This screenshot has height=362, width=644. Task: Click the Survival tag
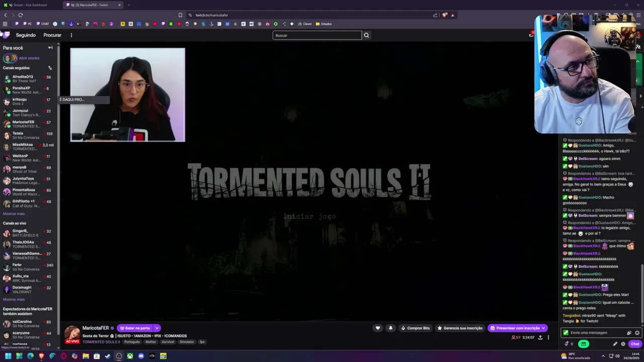168,342
